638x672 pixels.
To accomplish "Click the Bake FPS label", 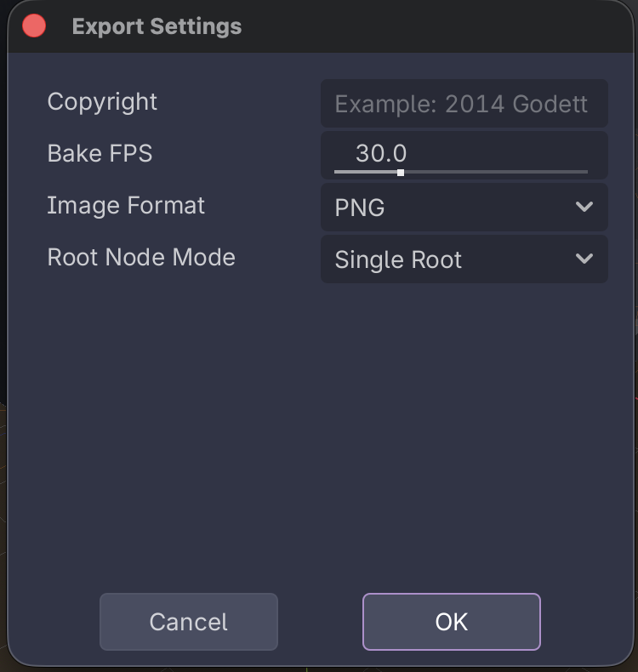I will pyautogui.click(x=100, y=154).
